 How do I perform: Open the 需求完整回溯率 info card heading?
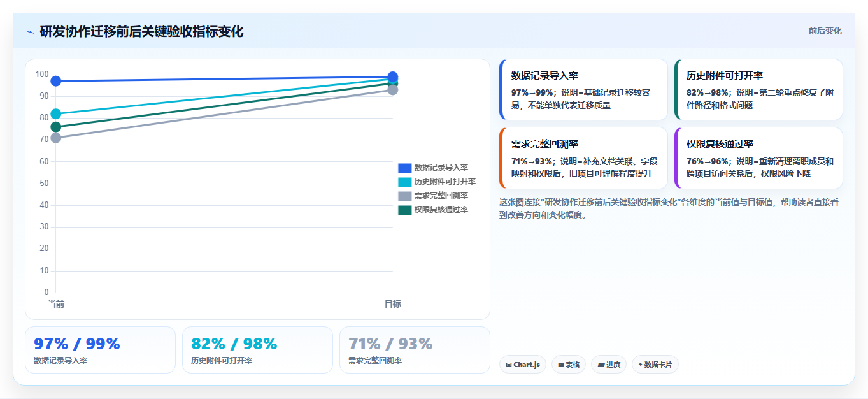click(544, 144)
